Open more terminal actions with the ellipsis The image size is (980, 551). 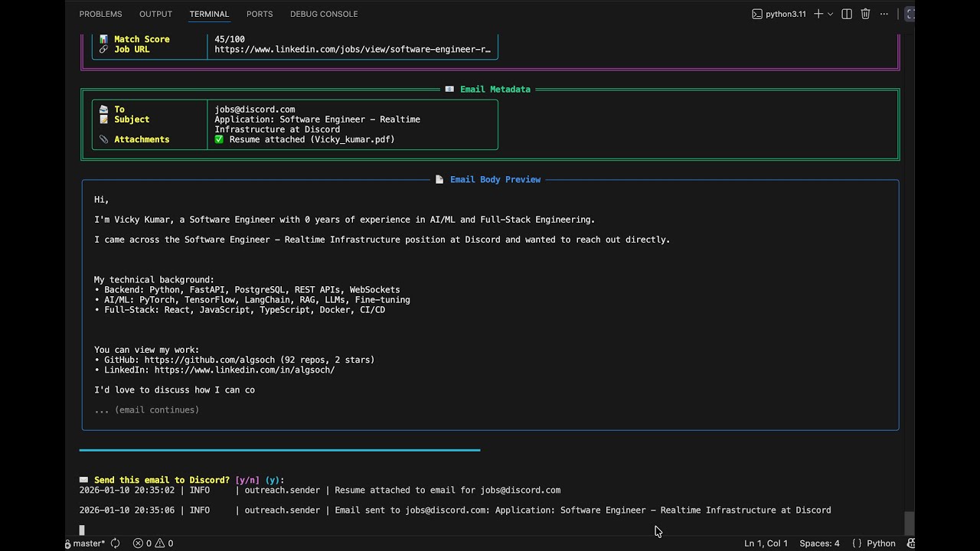click(884, 14)
